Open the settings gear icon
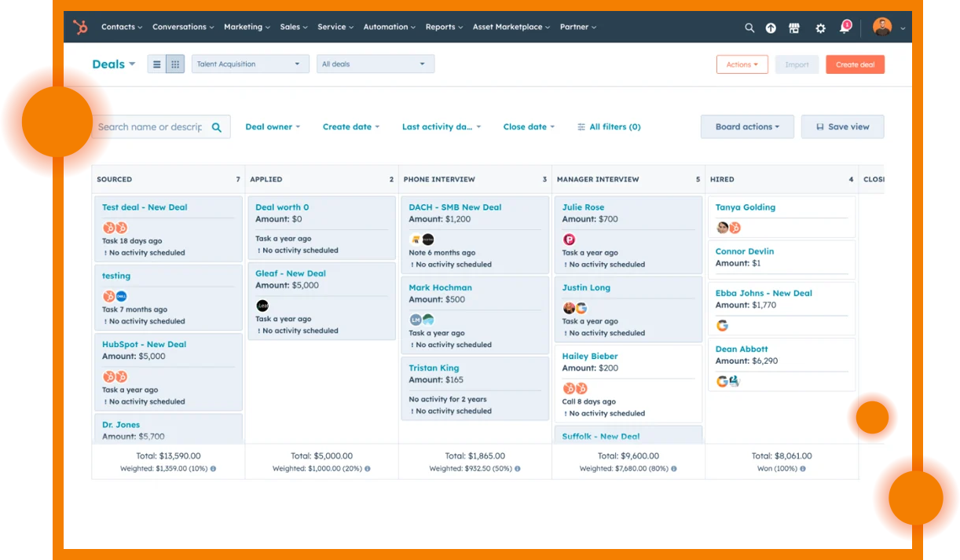960x560 pixels. coord(820,27)
